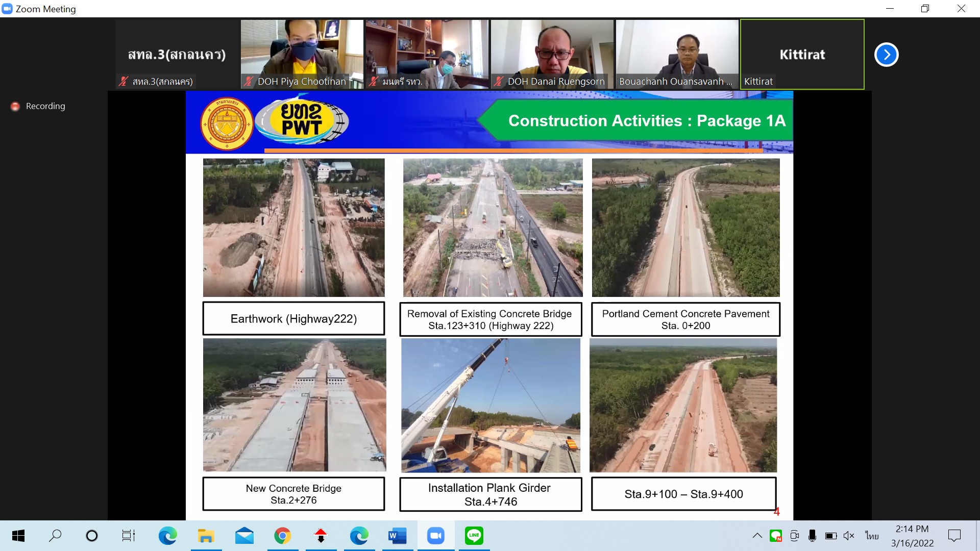
Task: Click the red Recording indicator
Action: pos(16,106)
